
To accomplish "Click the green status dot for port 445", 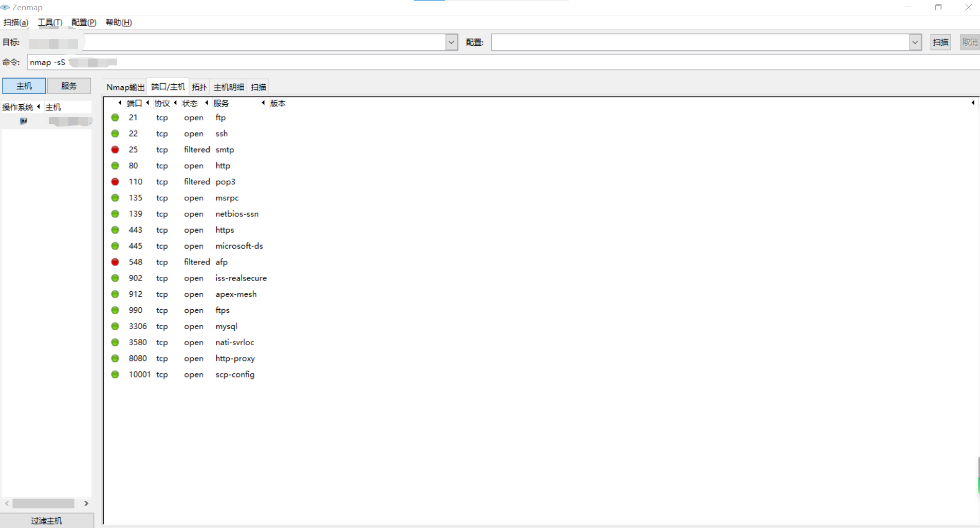I will pos(115,246).
